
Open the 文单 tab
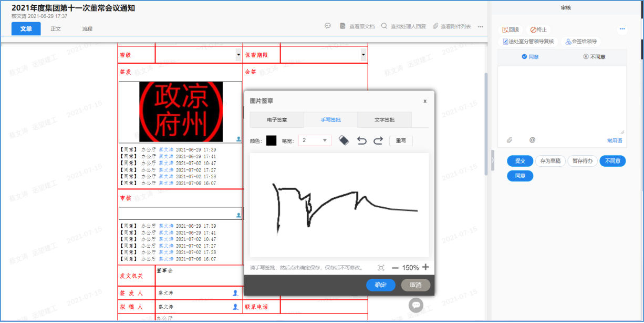coord(26,29)
